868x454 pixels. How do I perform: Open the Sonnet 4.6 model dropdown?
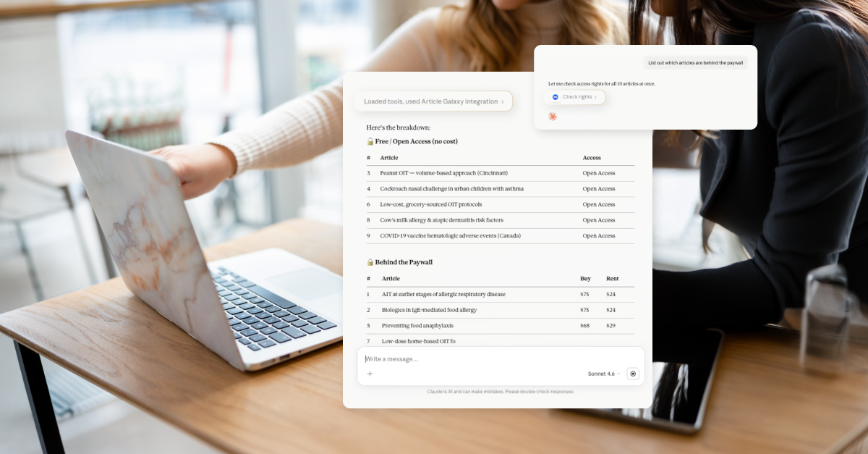604,374
